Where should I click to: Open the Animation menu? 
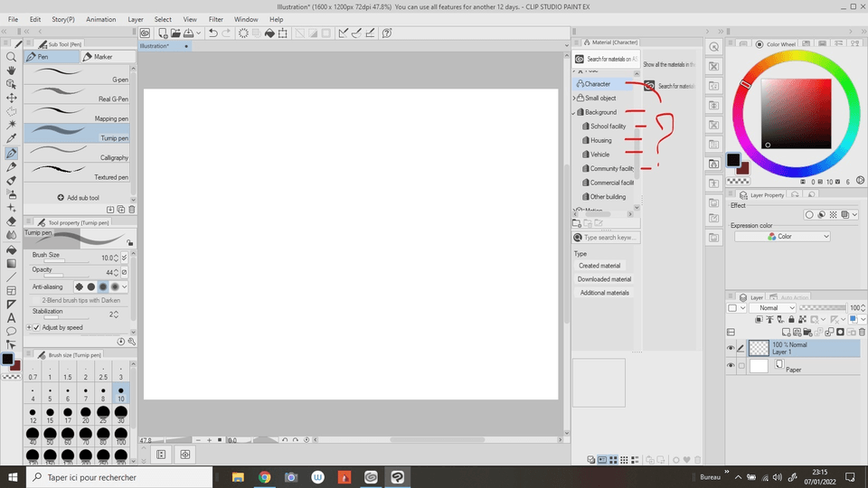[x=100, y=19]
